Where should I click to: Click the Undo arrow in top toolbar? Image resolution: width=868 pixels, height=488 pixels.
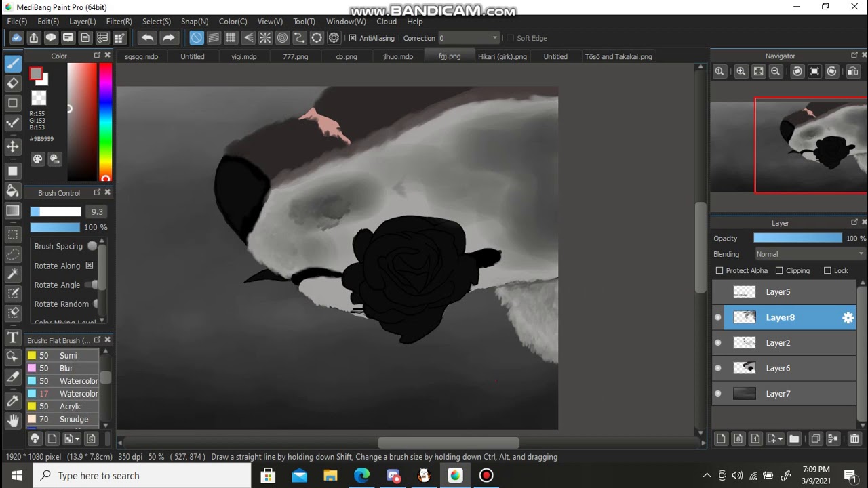[147, 38]
